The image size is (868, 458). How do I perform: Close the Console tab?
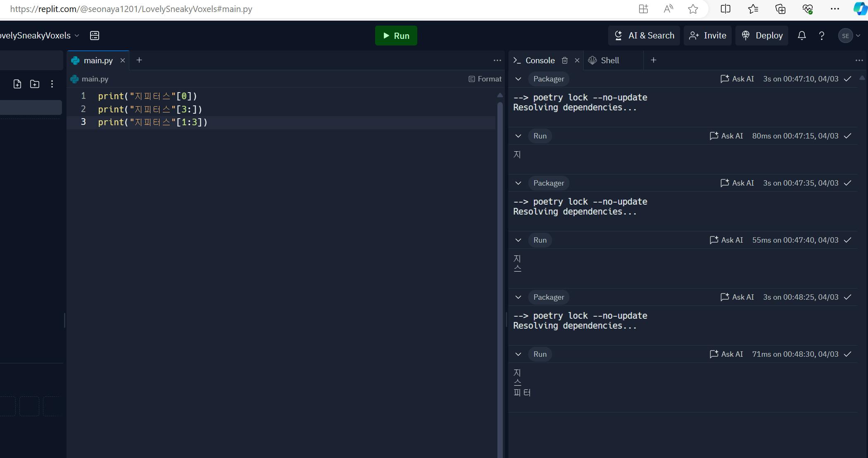click(x=577, y=60)
